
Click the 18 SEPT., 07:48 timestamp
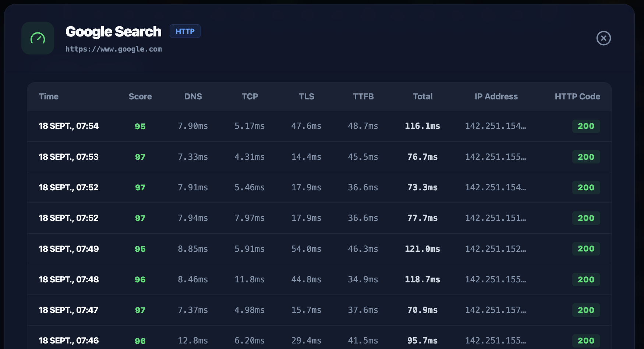[x=69, y=279]
